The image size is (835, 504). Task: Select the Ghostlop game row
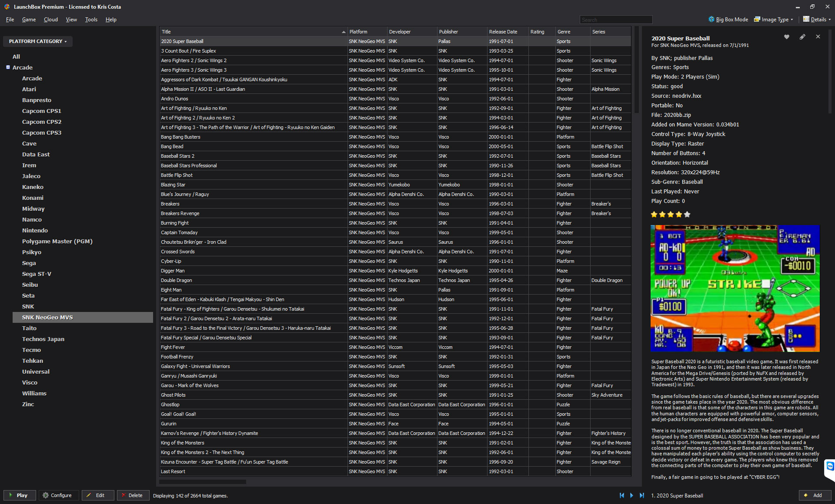(395, 405)
